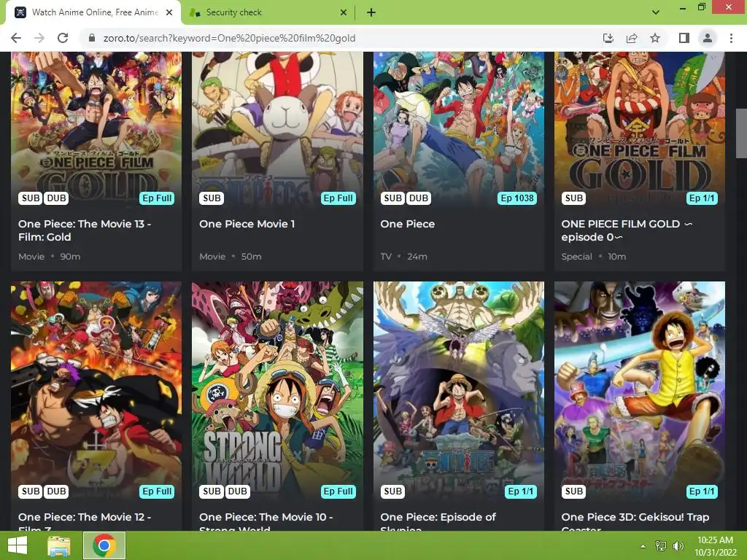Click the SUB badge on Trap Coaster
747x560 pixels.
(573, 491)
